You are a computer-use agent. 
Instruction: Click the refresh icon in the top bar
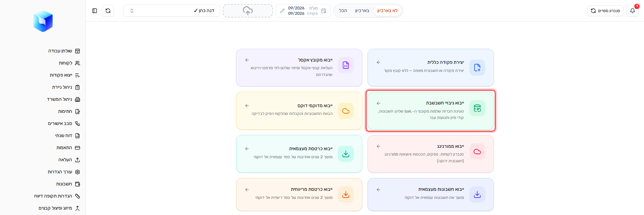pyautogui.click(x=108, y=11)
